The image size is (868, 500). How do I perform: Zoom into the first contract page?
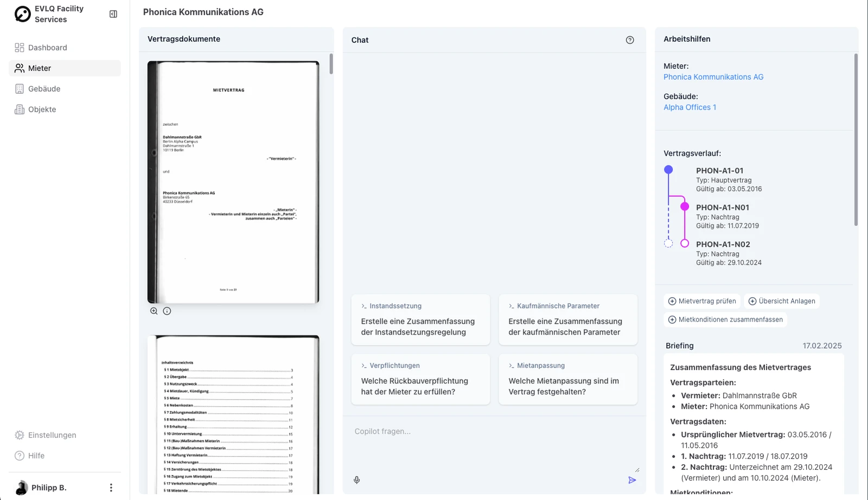point(154,311)
